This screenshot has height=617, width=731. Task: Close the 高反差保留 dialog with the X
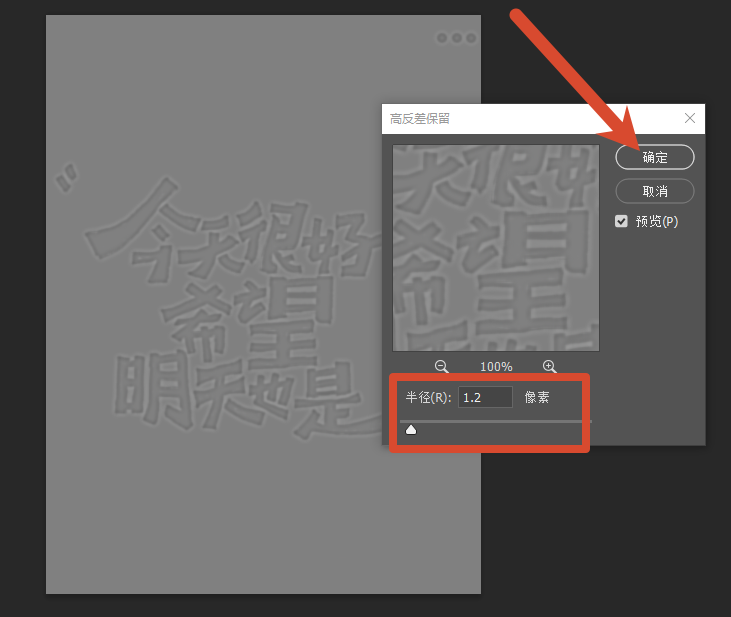pyautogui.click(x=690, y=118)
